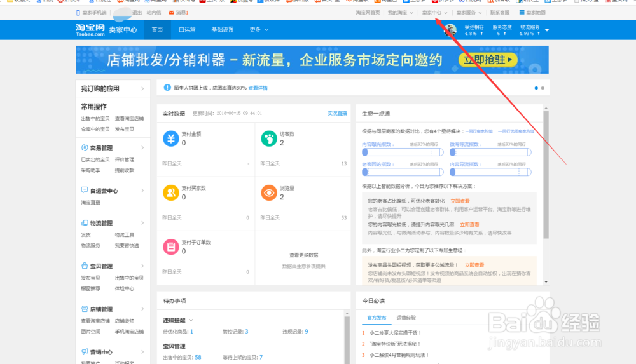Click the 支付买家数 people icon
This screenshot has width=636, height=364.
pos(170,192)
